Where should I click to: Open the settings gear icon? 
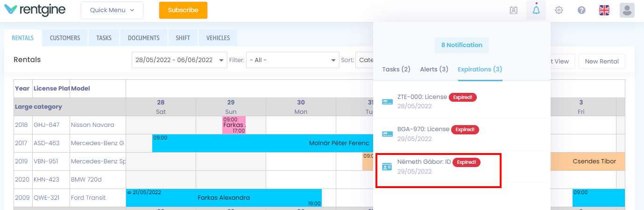coord(559,10)
